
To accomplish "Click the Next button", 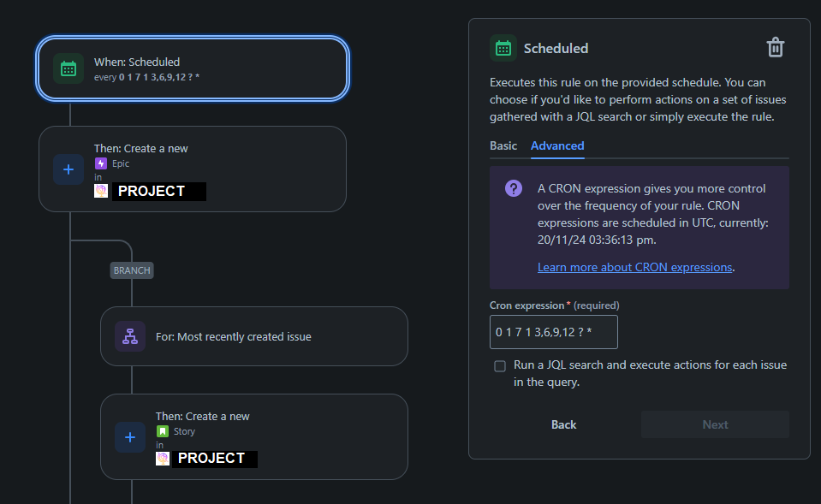I will tap(715, 424).
